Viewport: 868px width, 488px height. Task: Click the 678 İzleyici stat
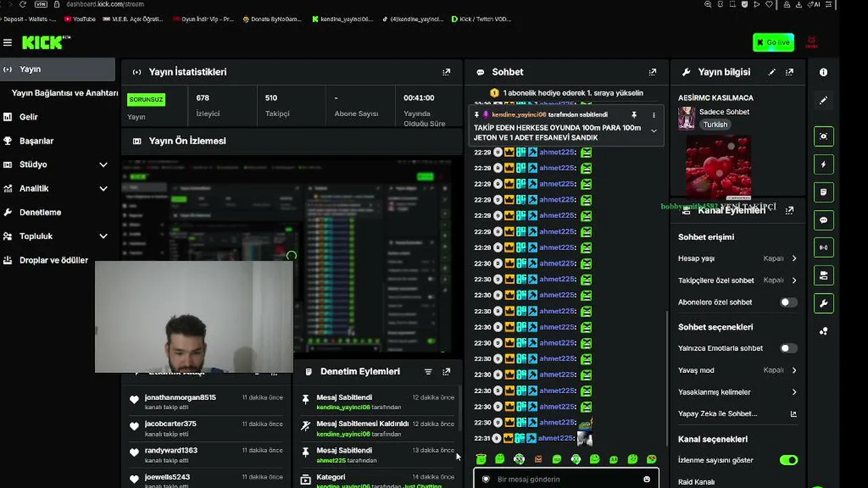tap(208, 105)
